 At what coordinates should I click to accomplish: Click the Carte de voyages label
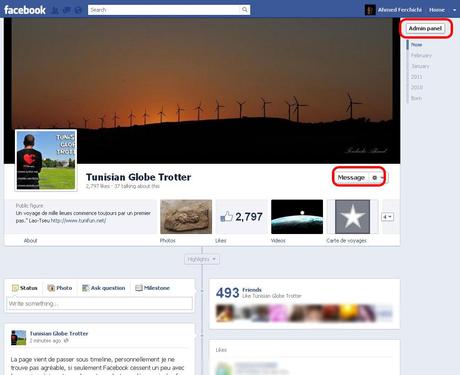pos(346,240)
